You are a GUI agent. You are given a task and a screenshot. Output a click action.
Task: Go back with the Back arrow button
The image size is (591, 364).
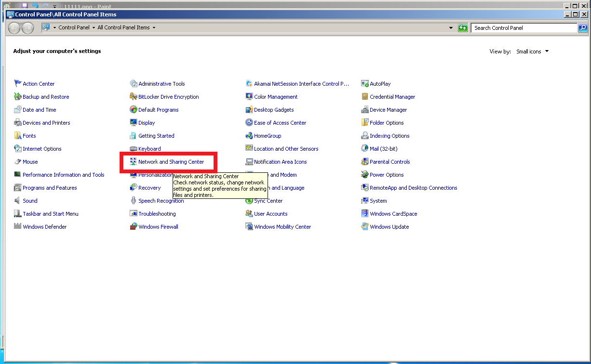[x=14, y=28]
